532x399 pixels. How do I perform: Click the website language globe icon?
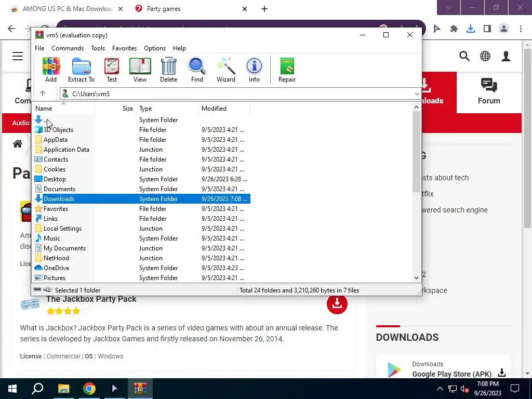[485, 56]
